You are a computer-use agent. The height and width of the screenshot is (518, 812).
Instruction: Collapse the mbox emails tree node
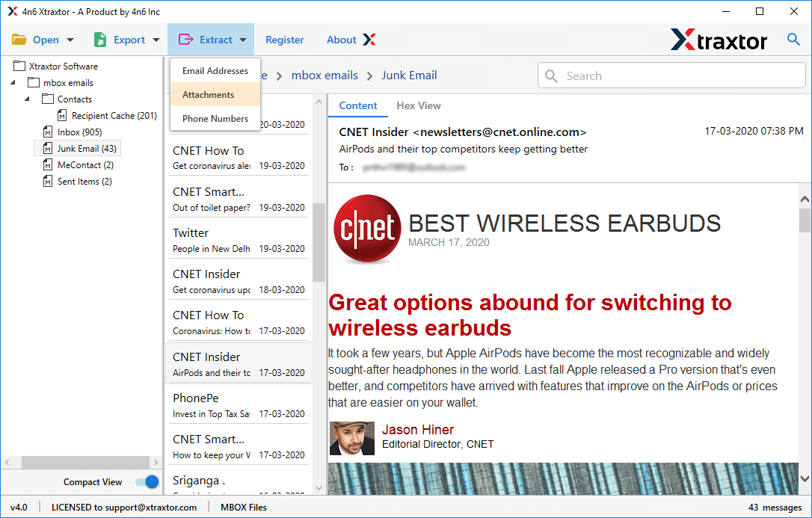[x=13, y=82]
